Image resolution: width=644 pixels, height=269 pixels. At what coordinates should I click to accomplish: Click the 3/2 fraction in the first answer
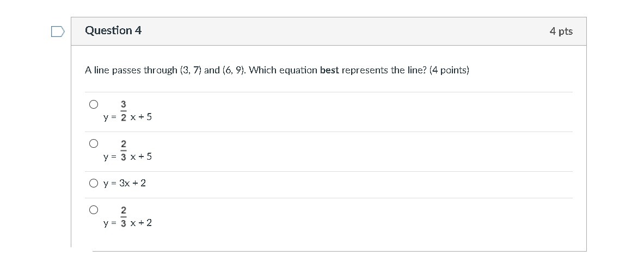click(x=124, y=110)
